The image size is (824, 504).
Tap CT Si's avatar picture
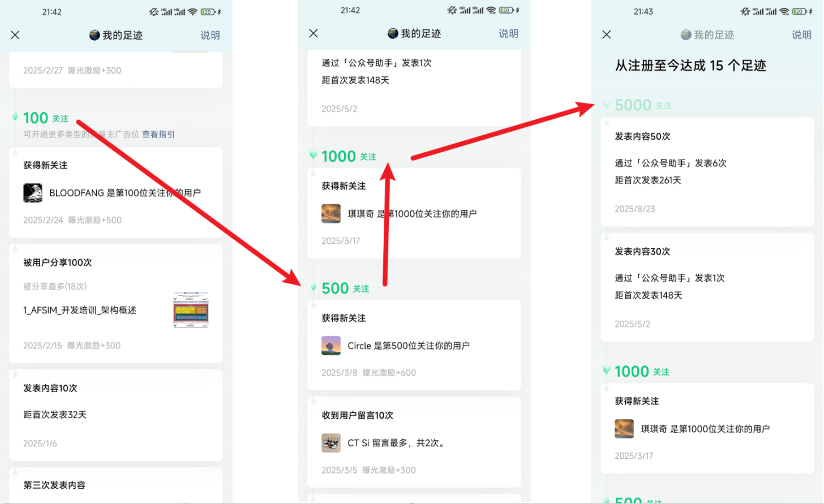(x=331, y=443)
